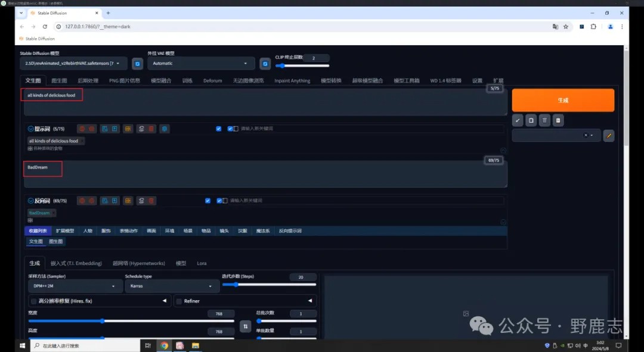Adjust the CLIP 终止层数 slider
Viewport: 644px width, 352px height.
click(302, 66)
